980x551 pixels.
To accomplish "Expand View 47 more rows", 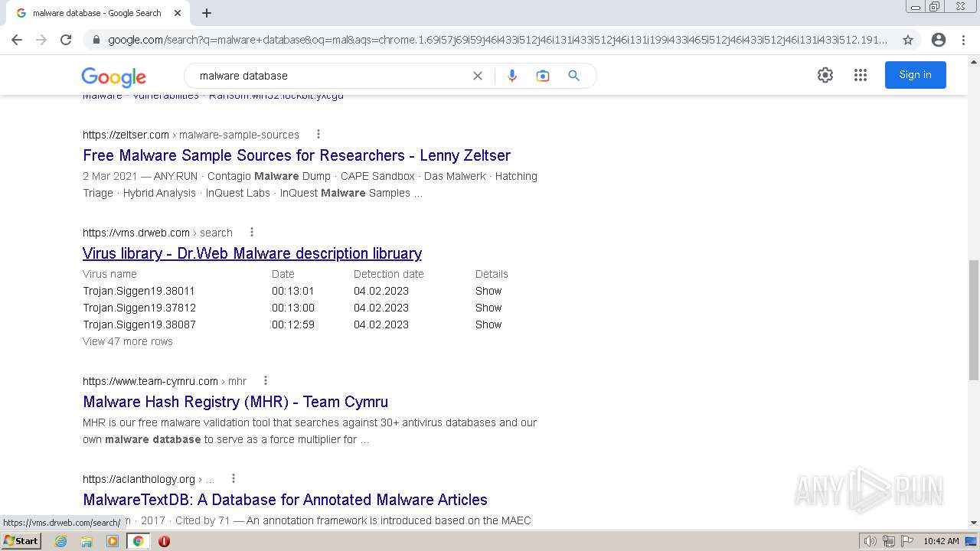I will (x=128, y=341).
